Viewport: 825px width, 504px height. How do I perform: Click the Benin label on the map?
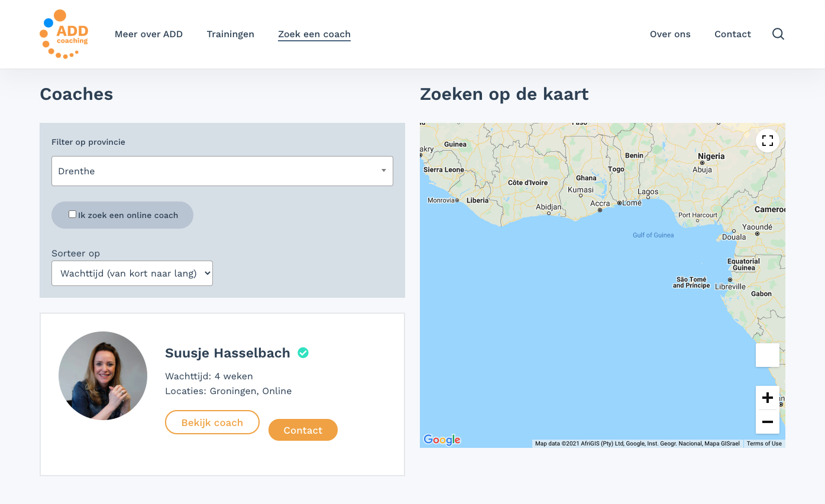click(634, 155)
